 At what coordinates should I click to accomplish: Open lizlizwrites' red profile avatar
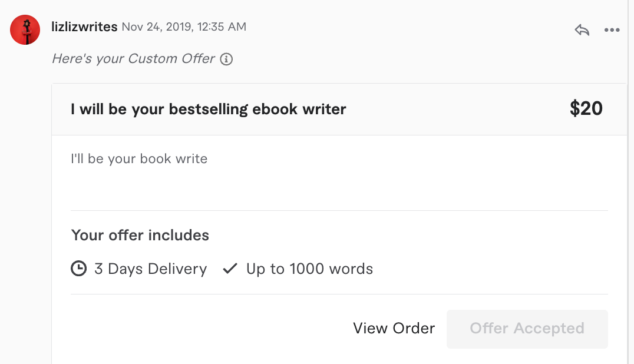(x=25, y=29)
